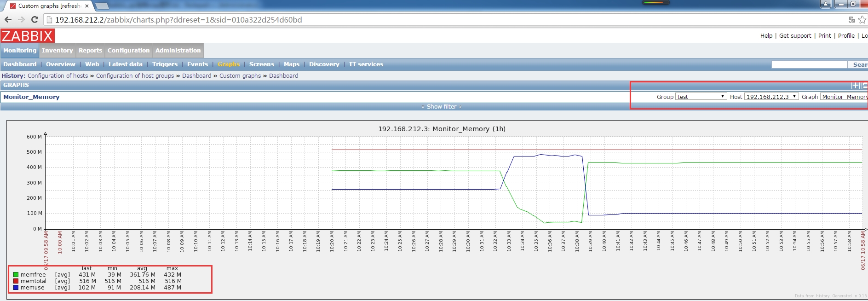The height and width of the screenshot is (301, 868).
Task: Add graph to favourites with plus icon
Action: point(855,85)
